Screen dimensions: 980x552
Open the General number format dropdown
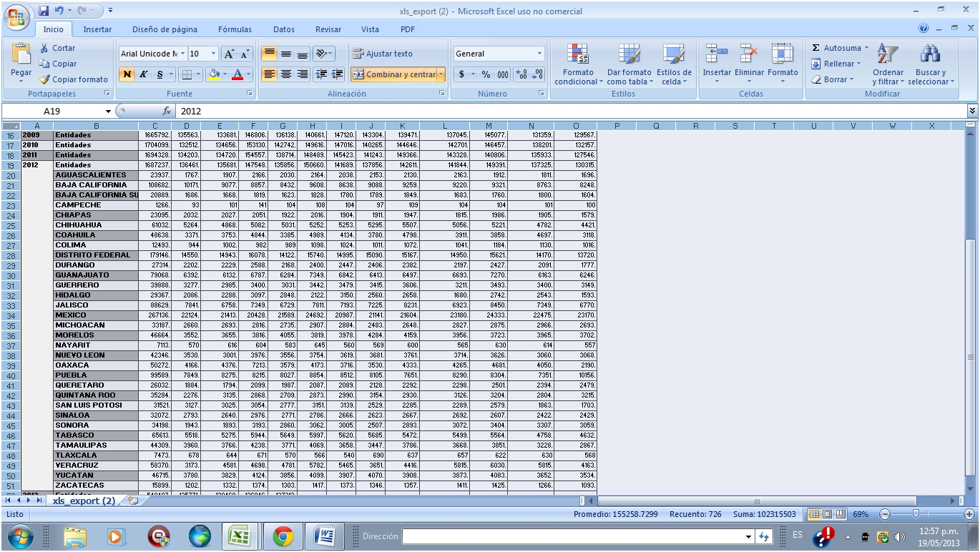click(x=539, y=54)
